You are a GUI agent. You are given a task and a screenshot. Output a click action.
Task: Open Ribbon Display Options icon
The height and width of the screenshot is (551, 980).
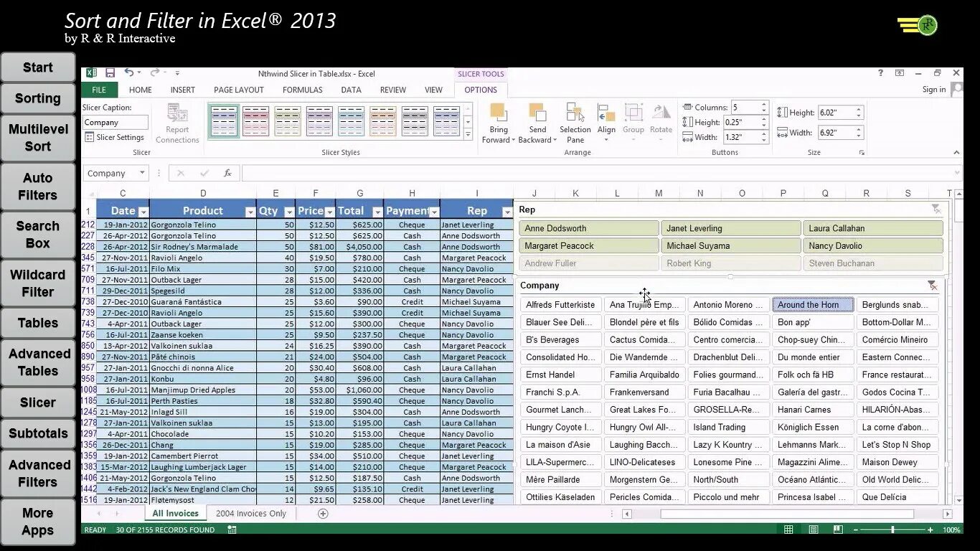899,73
